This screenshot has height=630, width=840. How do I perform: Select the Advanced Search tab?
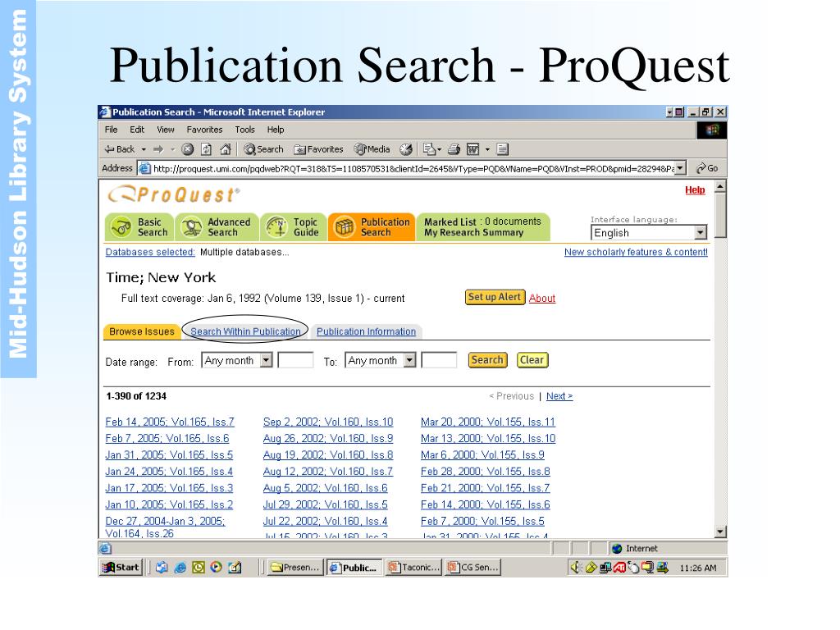217,227
